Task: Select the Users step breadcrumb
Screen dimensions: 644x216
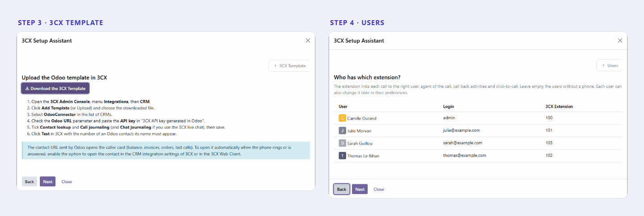Action: coord(609,65)
